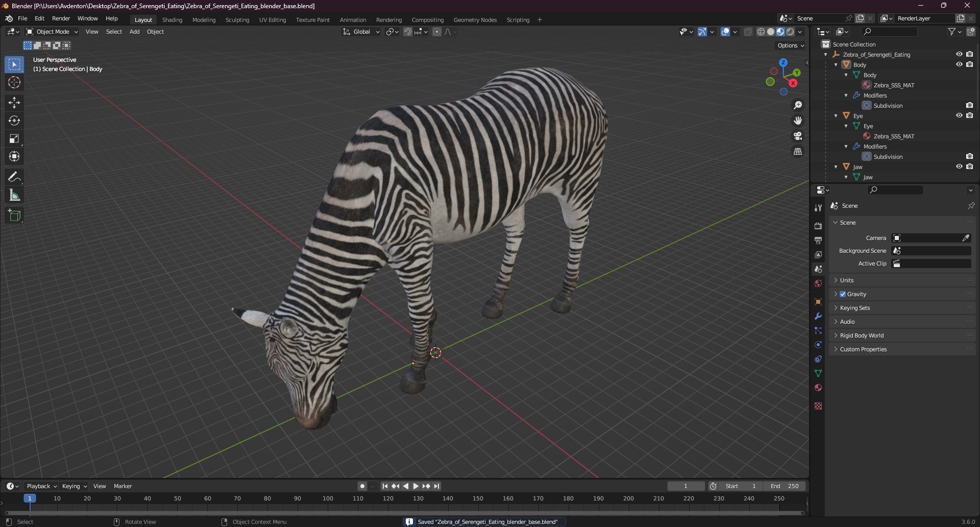Viewport: 980px width, 527px height.
Task: Switch to the Sculpting workspace tab
Action: click(237, 20)
